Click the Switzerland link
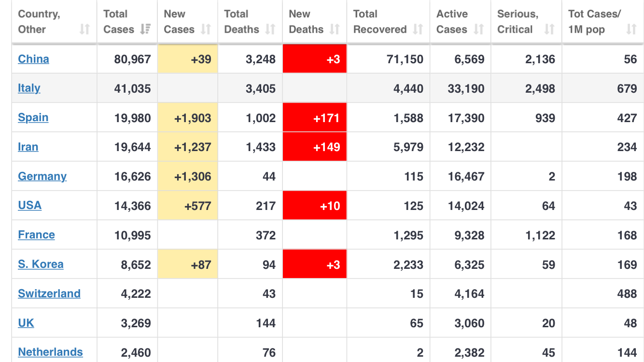Viewport: 644px width, 362px height. click(x=49, y=294)
